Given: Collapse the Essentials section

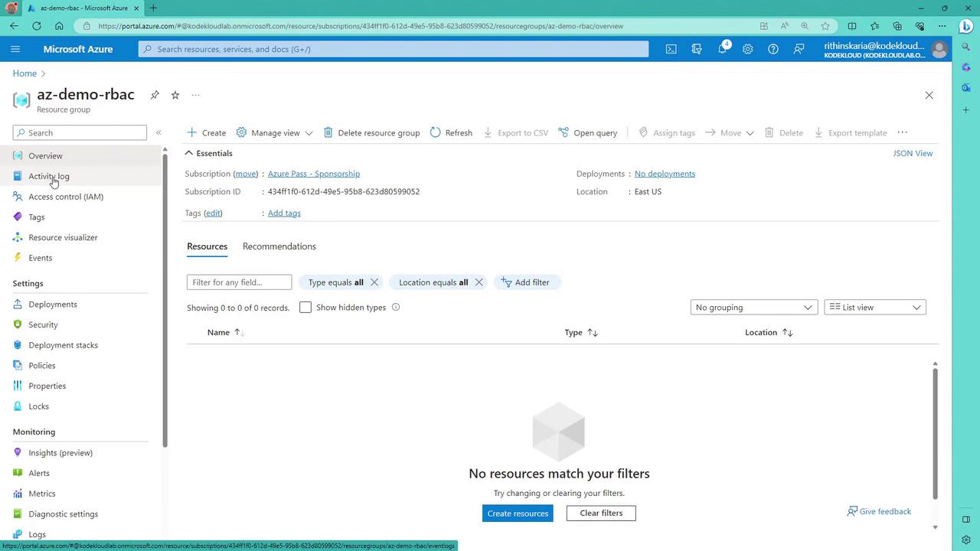Looking at the screenshot, I should (189, 153).
